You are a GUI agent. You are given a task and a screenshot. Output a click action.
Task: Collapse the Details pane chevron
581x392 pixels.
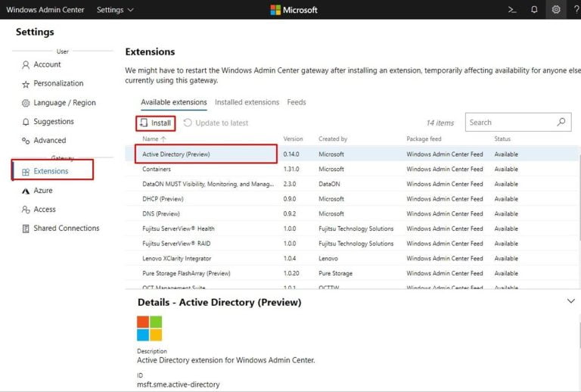point(571,301)
